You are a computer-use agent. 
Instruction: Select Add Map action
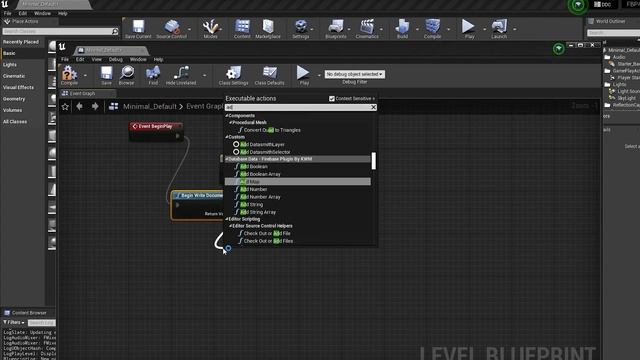(298, 182)
